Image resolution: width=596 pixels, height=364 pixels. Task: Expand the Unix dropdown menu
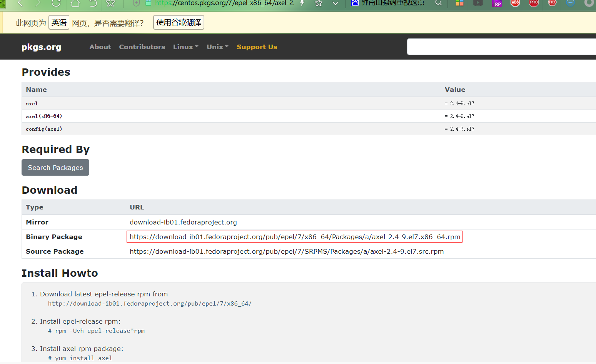(x=217, y=47)
